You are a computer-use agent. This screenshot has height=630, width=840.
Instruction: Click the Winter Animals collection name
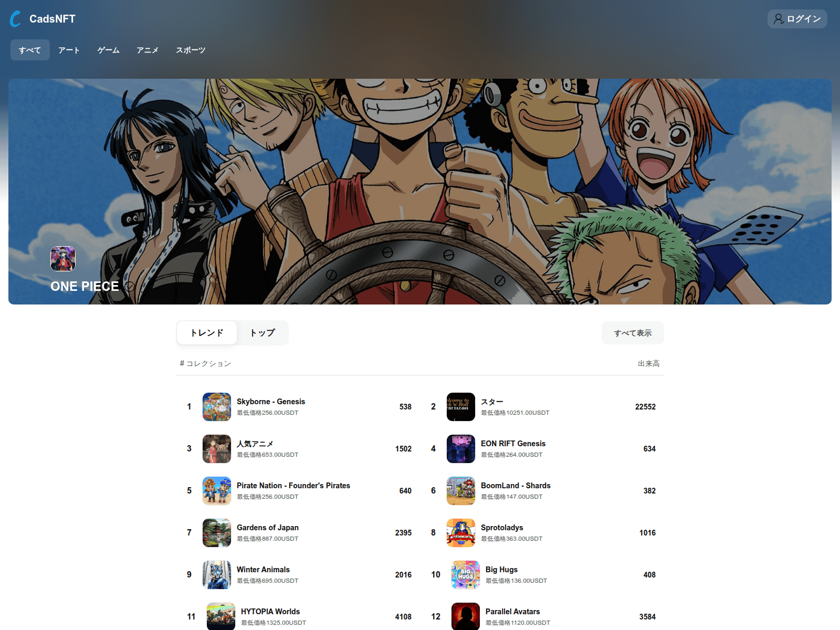pyautogui.click(x=263, y=569)
